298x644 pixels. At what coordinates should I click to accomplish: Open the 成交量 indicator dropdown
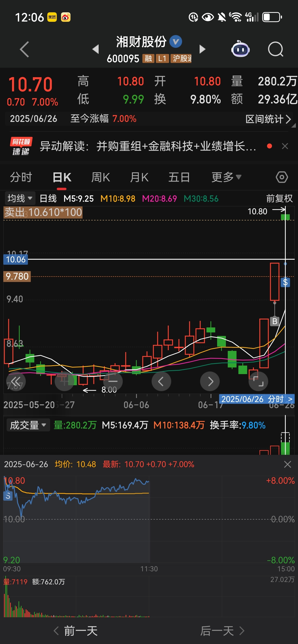pos(28,425)
